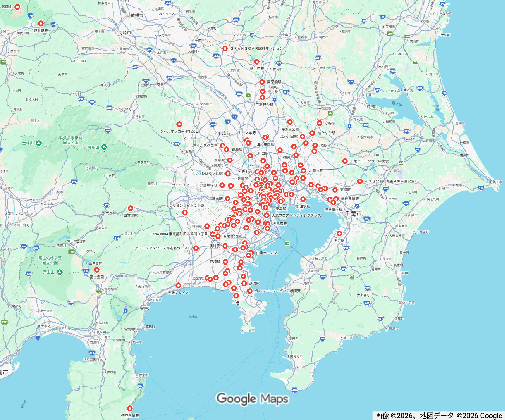Click the 二俣川駅 red marker
This screenshot has width=505, height=420.
pyautogui.click(x=225, y=246)
